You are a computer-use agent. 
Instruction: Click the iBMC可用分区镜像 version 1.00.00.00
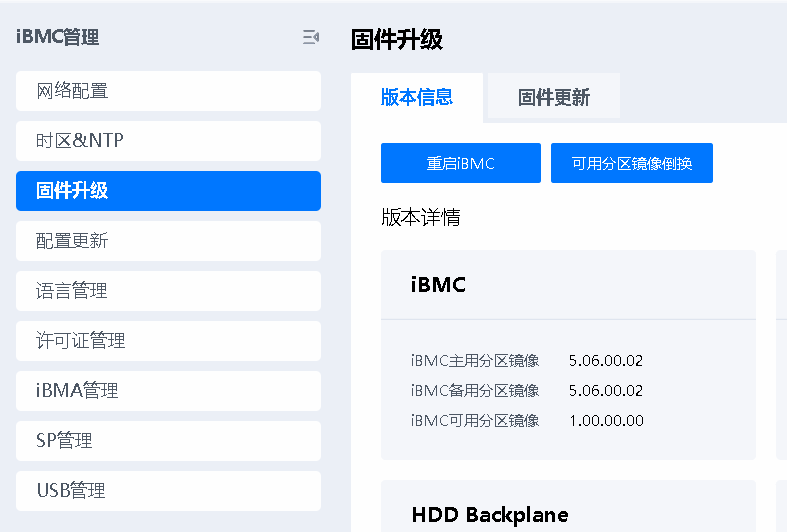point(606,421)
